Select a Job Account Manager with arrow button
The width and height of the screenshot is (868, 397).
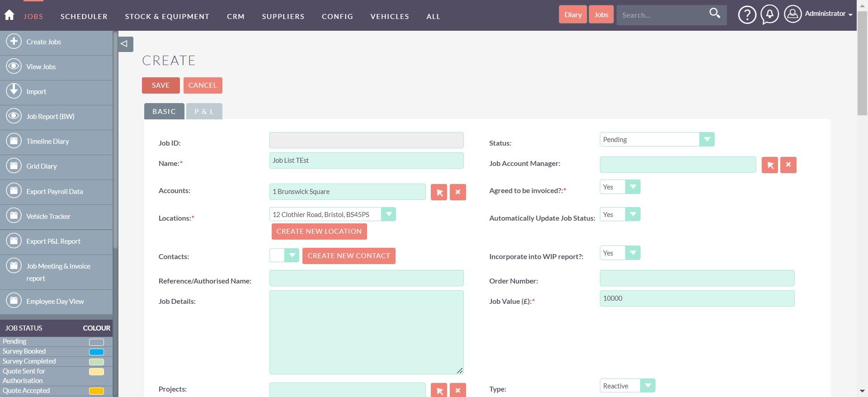pyautogui.click(x=770, y=165)
